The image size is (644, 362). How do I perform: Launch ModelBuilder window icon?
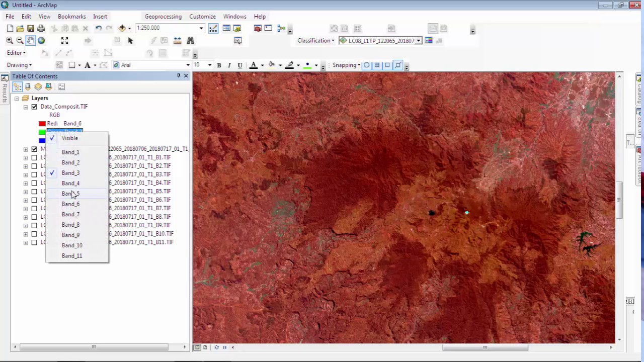[x=281, y=29]
